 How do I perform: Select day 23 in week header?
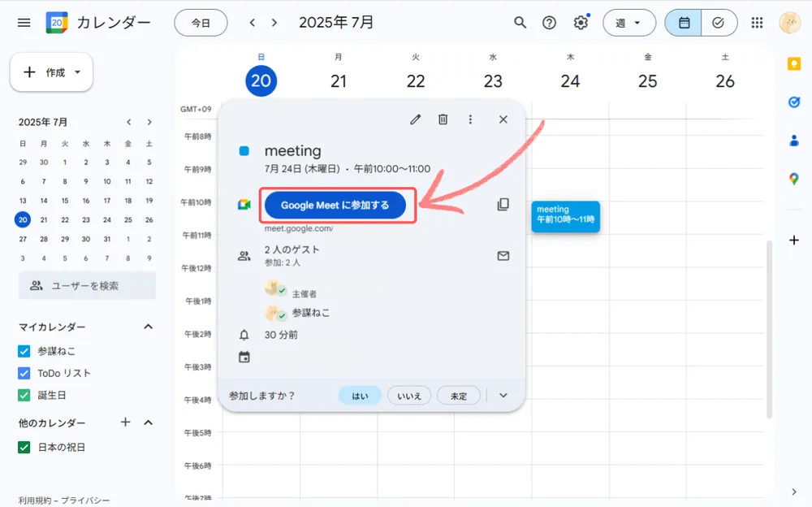(493, 81)
